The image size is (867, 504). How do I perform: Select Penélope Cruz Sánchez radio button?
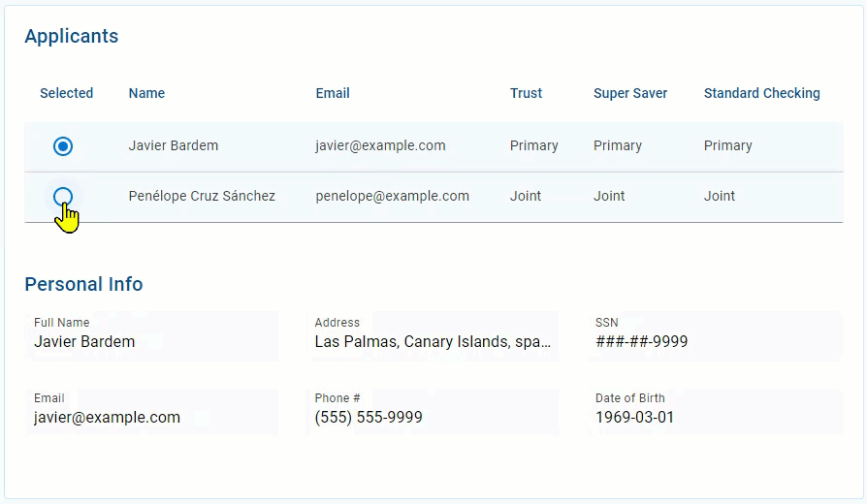point(63,196)
